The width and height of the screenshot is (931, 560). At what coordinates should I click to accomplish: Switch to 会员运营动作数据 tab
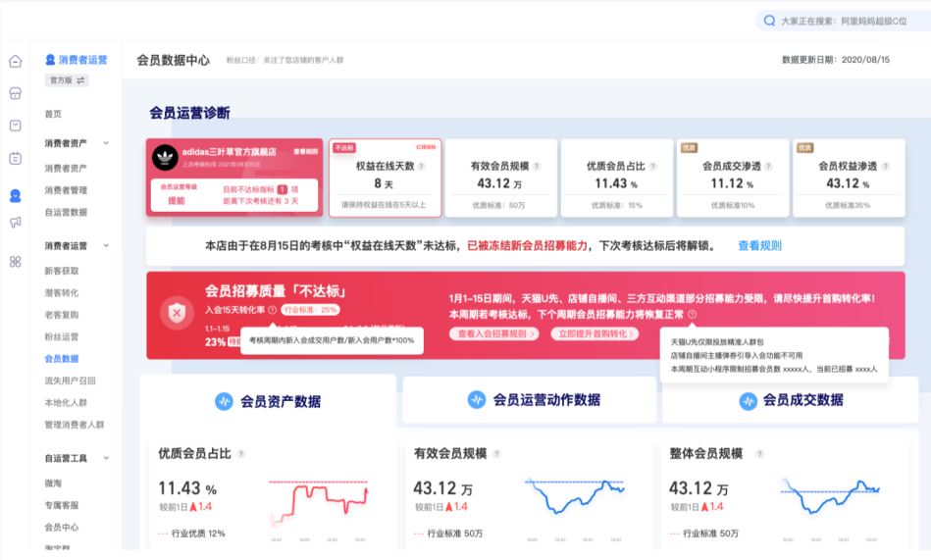click(530, 400)
